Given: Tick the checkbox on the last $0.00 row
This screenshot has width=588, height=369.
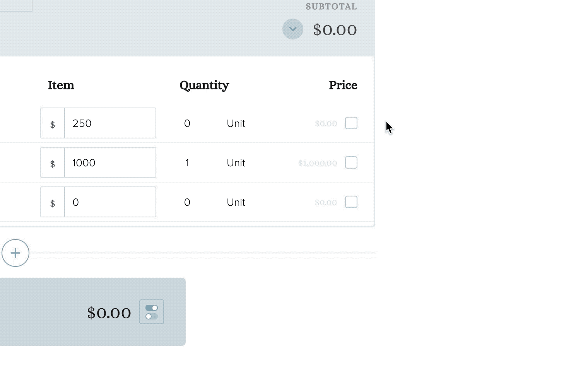Looking at the screenshot, I should click(x=351, y=202).
